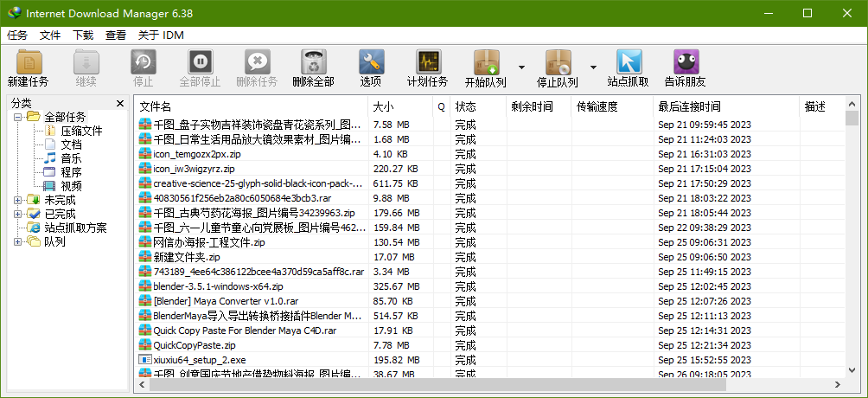Click the 全部停止 toolbar icon
The width and height of the screenshot is (868, 398).
201,62
